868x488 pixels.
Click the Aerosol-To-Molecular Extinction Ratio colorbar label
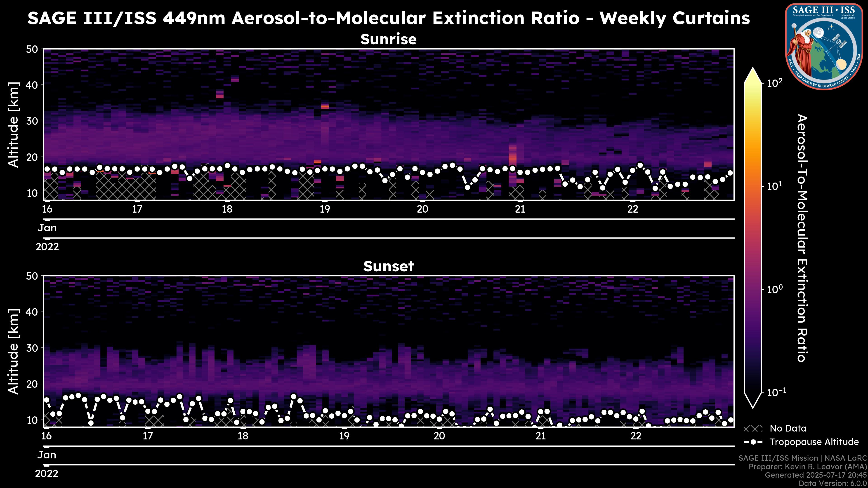802,238
